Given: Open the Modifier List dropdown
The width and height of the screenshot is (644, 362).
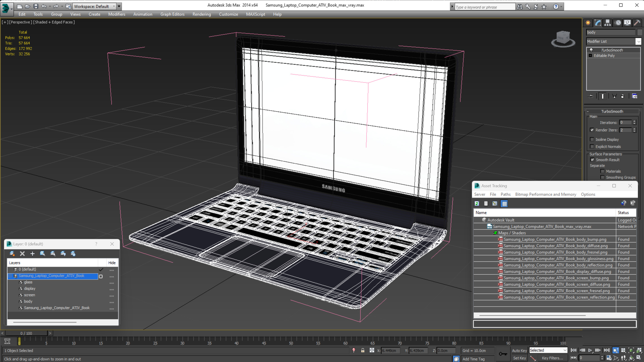Looking at the screenshot, I should pyautogui.click(x=638, y=41).
